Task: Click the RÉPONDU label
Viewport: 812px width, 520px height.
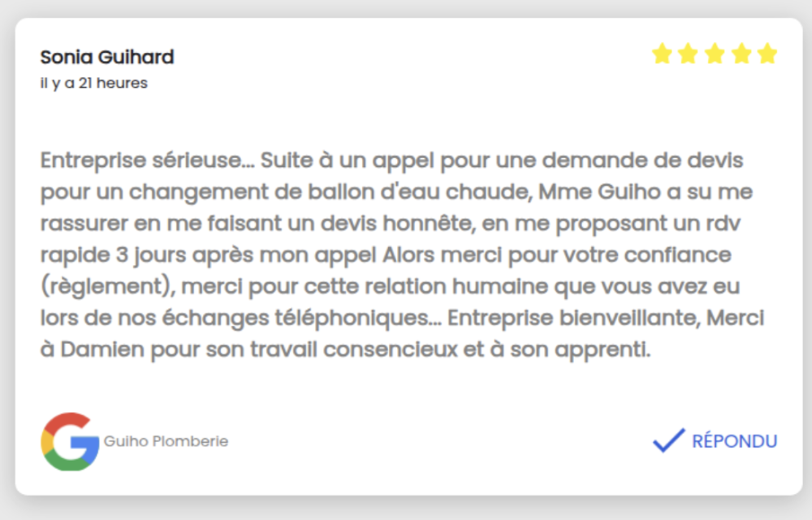Action: (734, 441)
